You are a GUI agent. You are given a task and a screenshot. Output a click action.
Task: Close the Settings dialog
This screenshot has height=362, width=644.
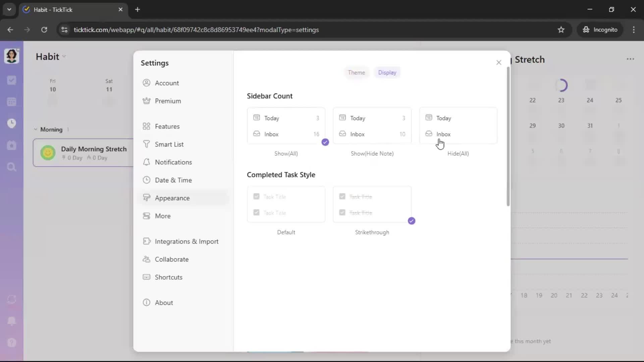(x=498, y=63)
